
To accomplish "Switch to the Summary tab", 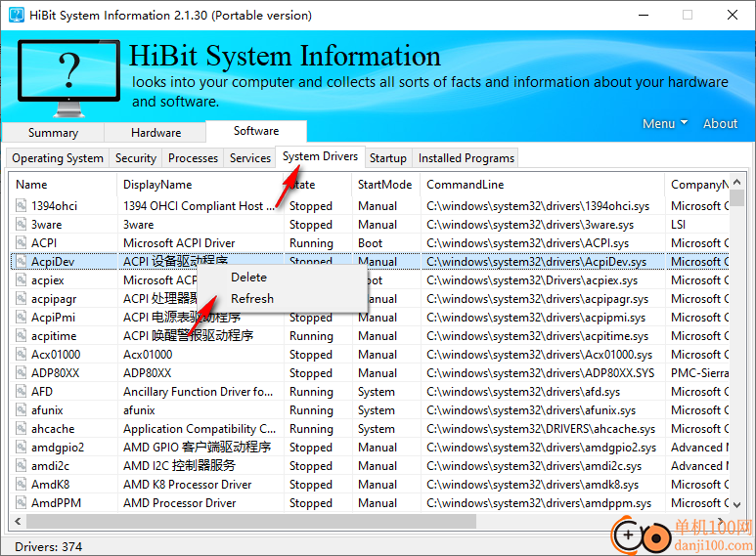I will [x=53, y=133].
